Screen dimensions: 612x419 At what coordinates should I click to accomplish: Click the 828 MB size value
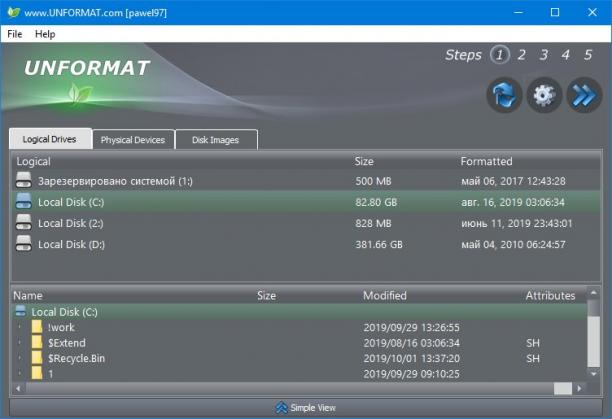(373, 223)
